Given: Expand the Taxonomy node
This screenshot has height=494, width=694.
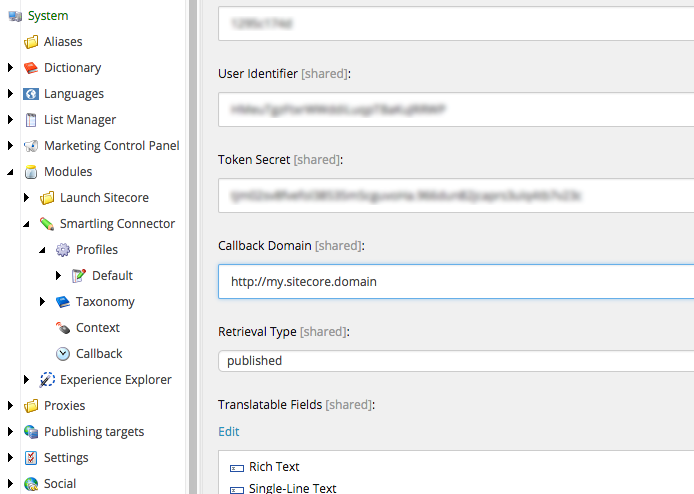Looking at the screenshot, I should point(42,301).
